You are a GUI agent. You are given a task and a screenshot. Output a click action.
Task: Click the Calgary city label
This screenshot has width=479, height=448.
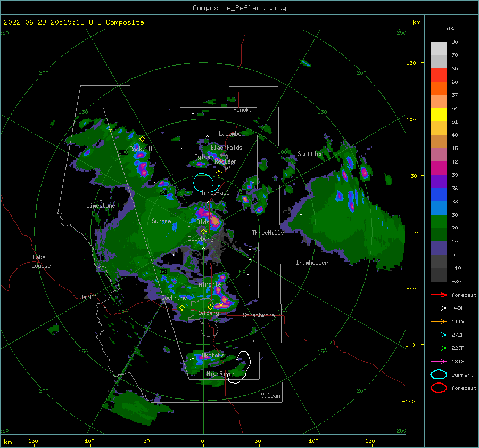(x=208, y=313)
